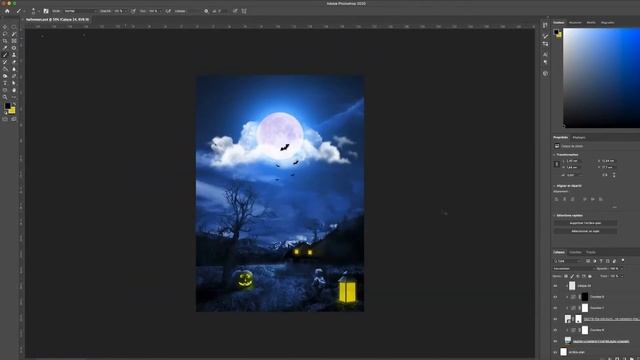Collapse the Alinear y distribuir section

coord(554,186)
